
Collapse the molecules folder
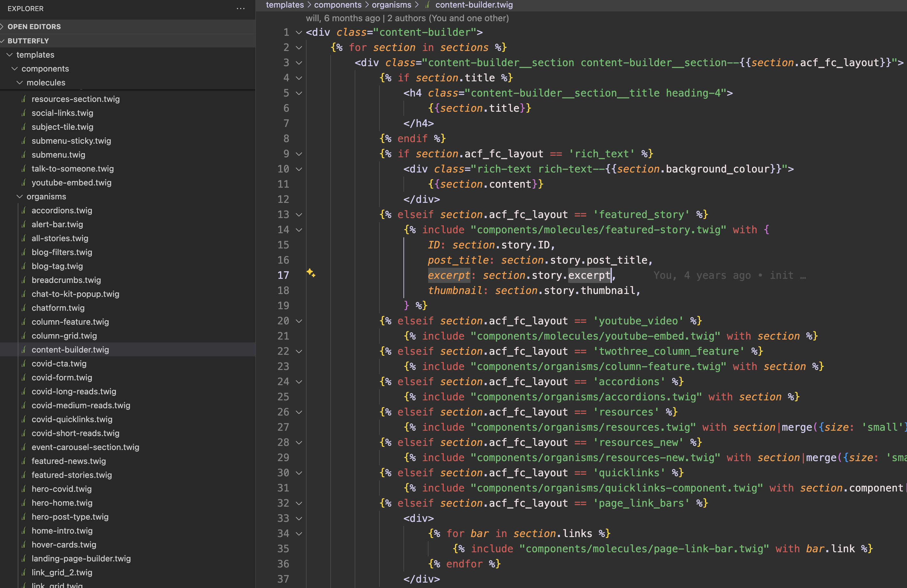click(x=19, y=82)
